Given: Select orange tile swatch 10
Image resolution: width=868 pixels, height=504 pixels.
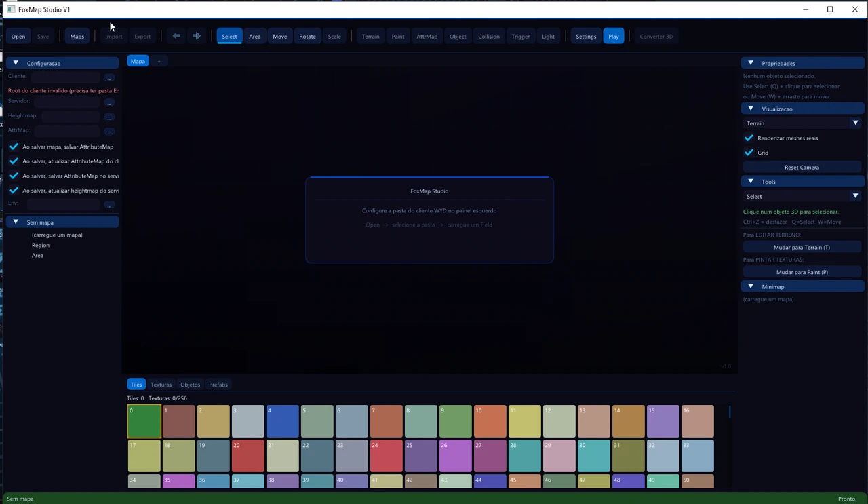Looking at the screenshot, I should pyautogui.click(x=490, y=421).
